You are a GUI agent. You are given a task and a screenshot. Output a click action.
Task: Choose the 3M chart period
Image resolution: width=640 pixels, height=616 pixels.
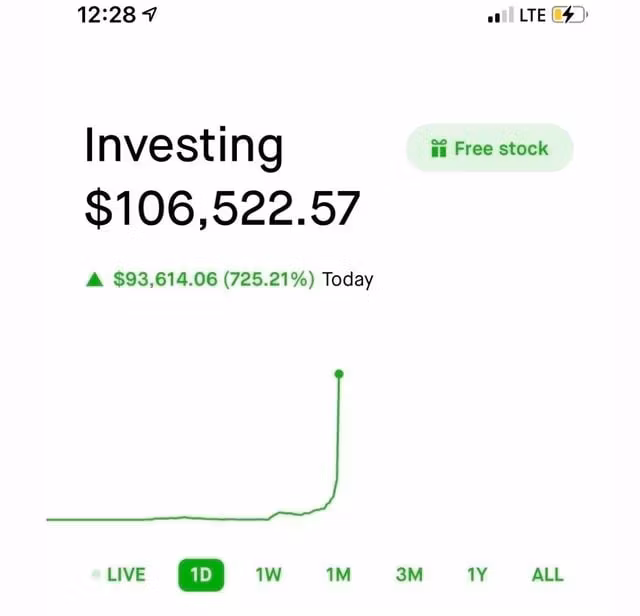click(409, 575)
